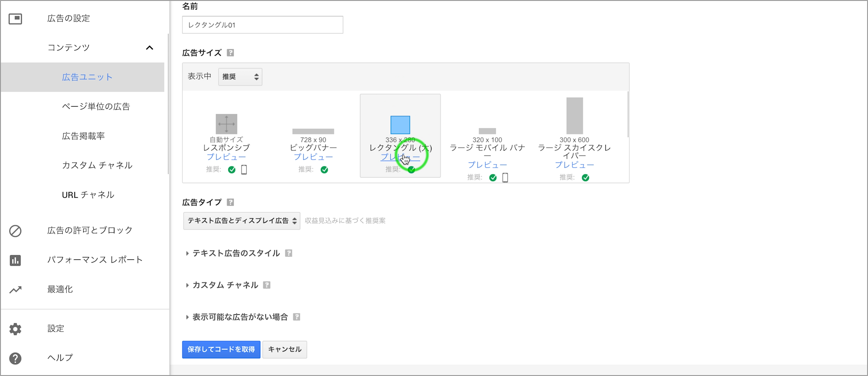Open the パフォーマンス レポート bar chart icon
The image size is (868, 376).
15,260
